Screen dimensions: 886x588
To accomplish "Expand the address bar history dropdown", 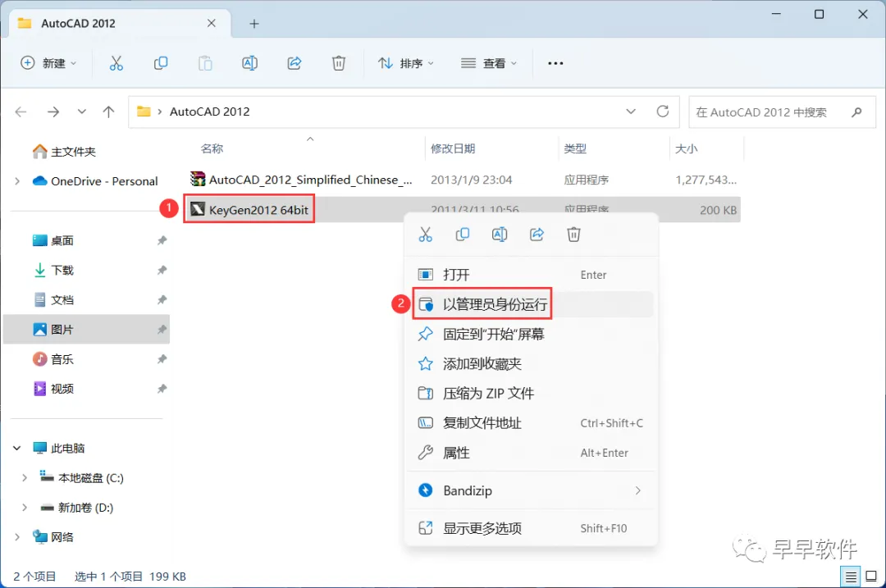I will click(631, 112).
